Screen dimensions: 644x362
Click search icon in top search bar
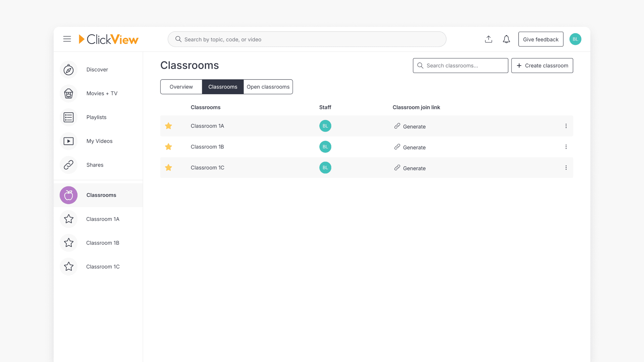[178, 39]
